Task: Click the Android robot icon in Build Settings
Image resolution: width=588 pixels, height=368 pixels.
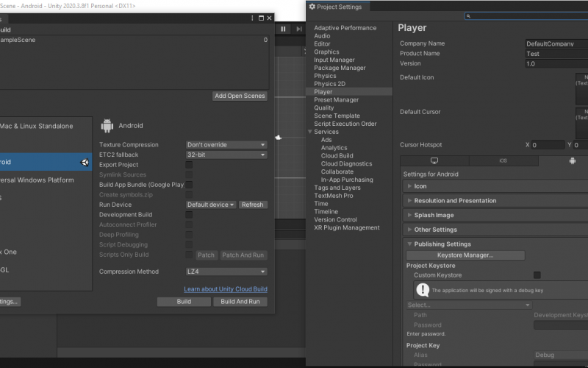Action: [x=107, y=126]
